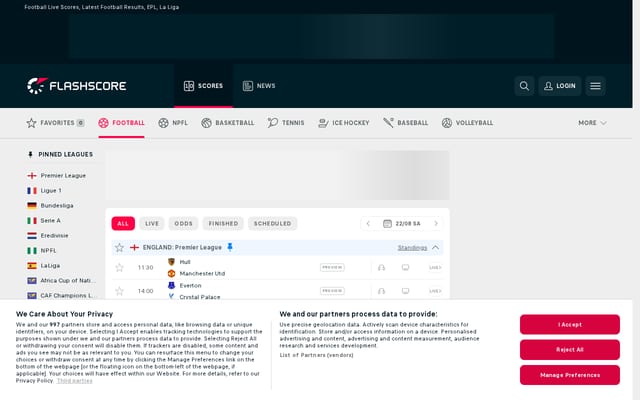Image resolution: width=640 pixels, height=400 pixels.
Task: Open the Hull team name
Action: click(185, 262)
